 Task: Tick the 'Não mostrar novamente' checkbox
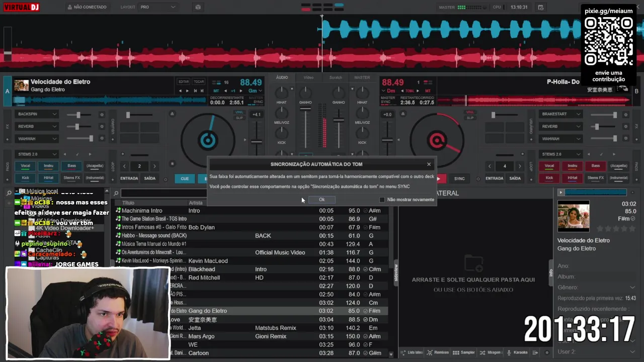[x=382, y=200]
